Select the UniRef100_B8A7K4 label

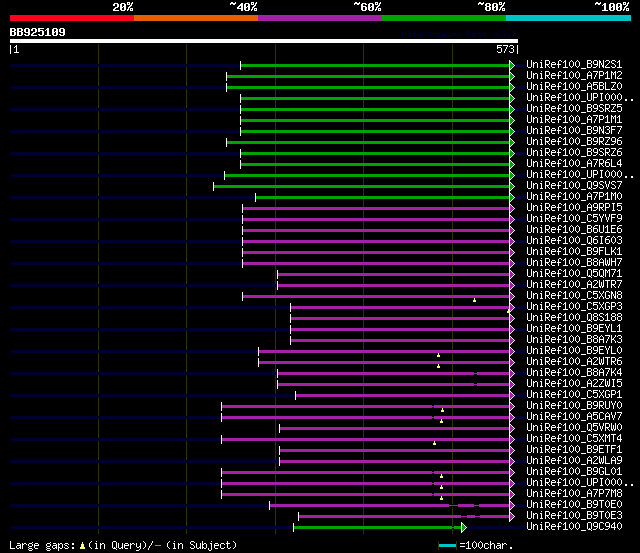point(574,373)
